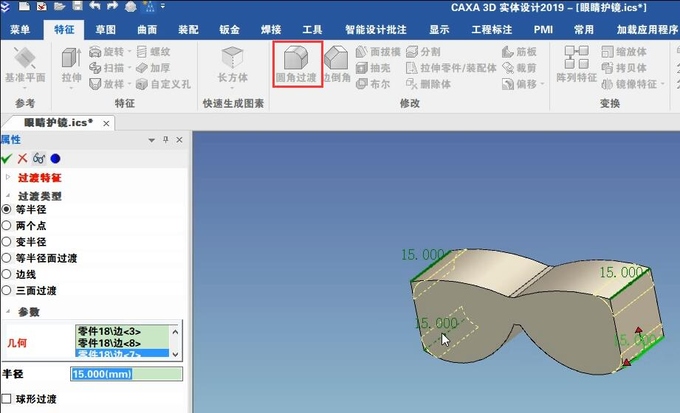Switch to the 钣金 ribbon tab

pyautogui.click(x=229, y=30)
